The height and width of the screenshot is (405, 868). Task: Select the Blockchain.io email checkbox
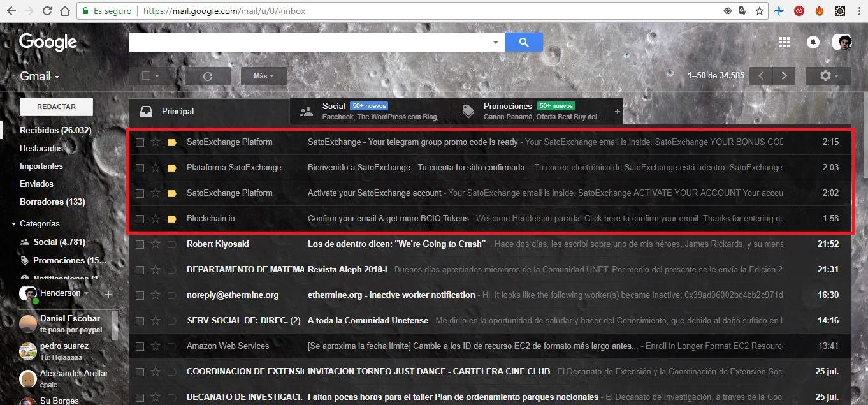point(140,219)
